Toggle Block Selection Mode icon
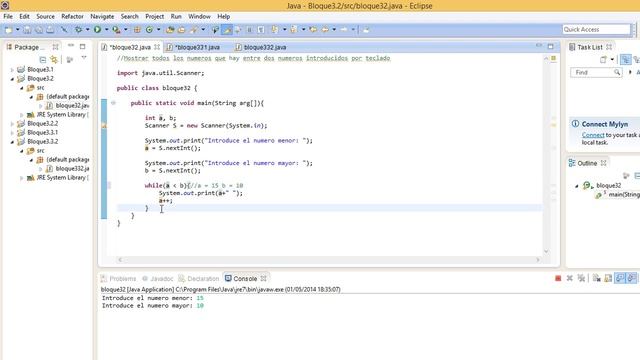Image resolution: width=640 pixels, height=360 pixels. [x=249, y=30]
